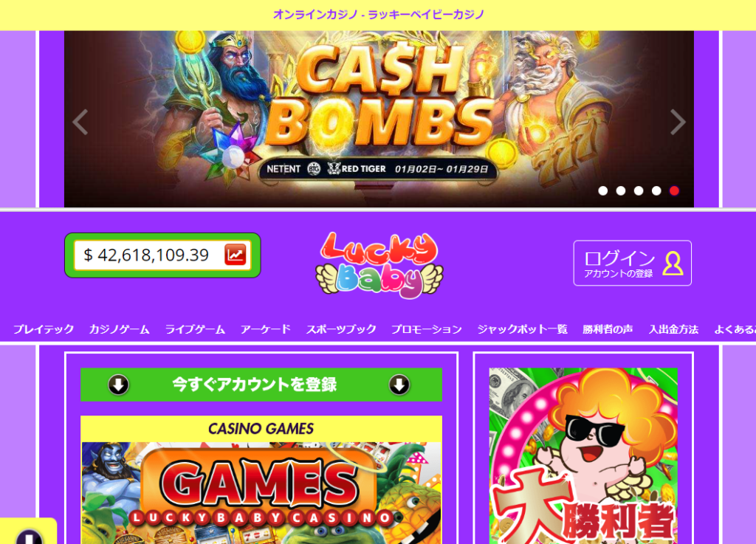Click the ログイン account button
The width and height of the screenshot is (756, 544).
pos(632,263)
